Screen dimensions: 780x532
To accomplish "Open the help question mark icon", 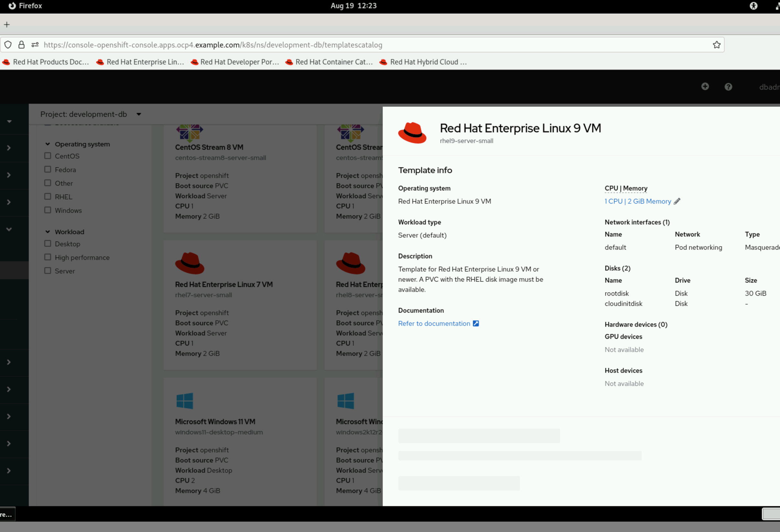I will pyautogui.click(x=728, y=87).
